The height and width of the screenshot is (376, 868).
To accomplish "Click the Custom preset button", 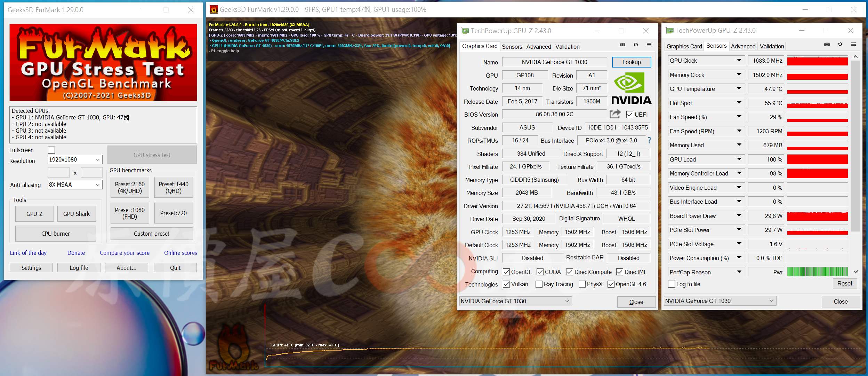I will (152, 234).
